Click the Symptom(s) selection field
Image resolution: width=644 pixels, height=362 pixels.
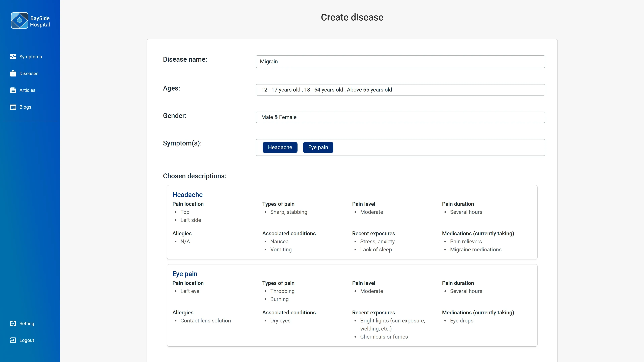[x=400, y=147]
